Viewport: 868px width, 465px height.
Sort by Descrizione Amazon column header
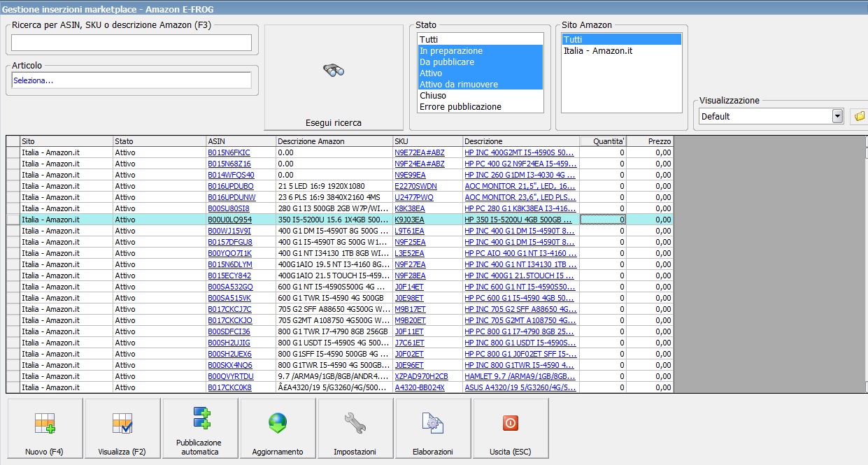click(x=334, y=141)
